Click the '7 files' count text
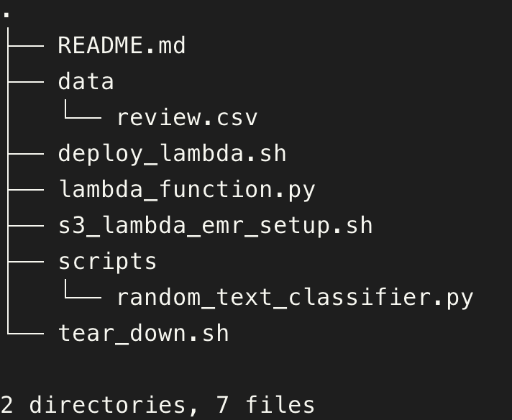The width and height of the screenshot is (512, 420). coord(265,405)
